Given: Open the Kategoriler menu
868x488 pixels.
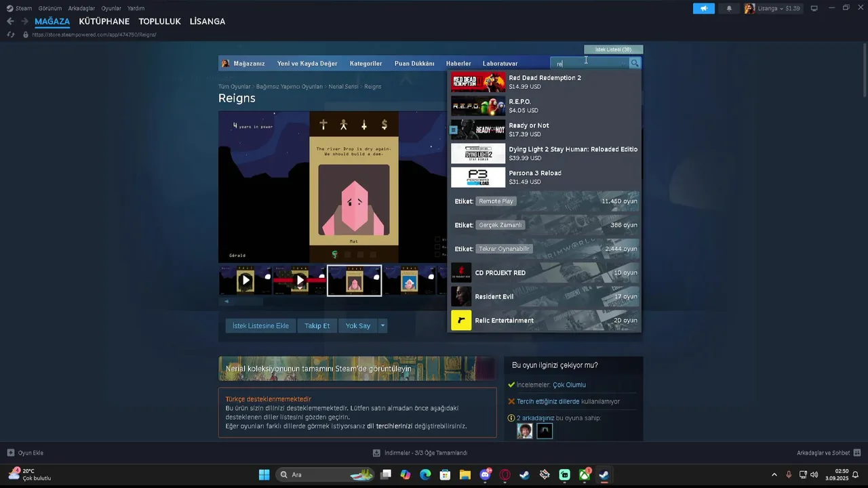Looking at the screenshot, I should click(366, 64).
